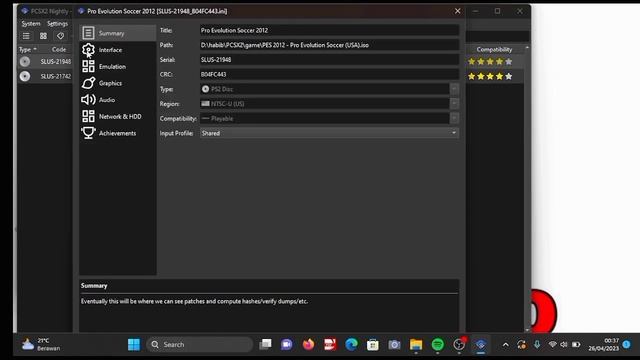This screenshot has width=640, height=360.
Task: Click the Interface gear icon
Action: tap(88, 50)
